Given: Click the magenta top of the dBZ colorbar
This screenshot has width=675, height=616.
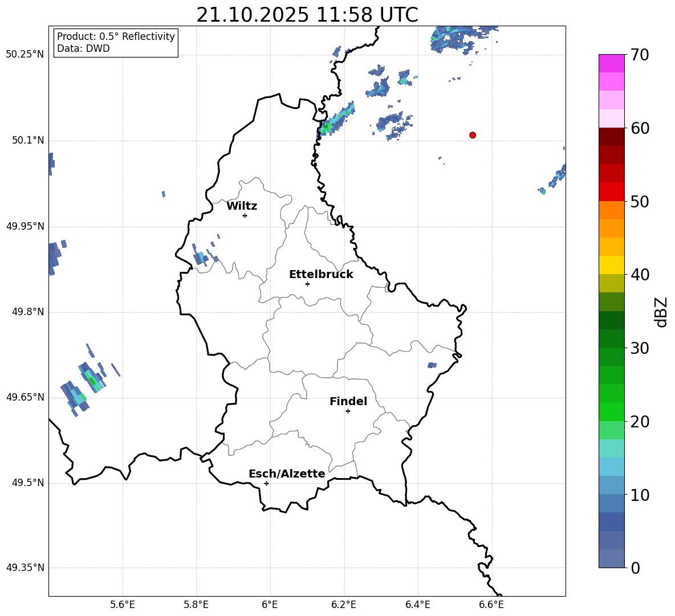Looking at the screenshot, I should pos(611,63).
